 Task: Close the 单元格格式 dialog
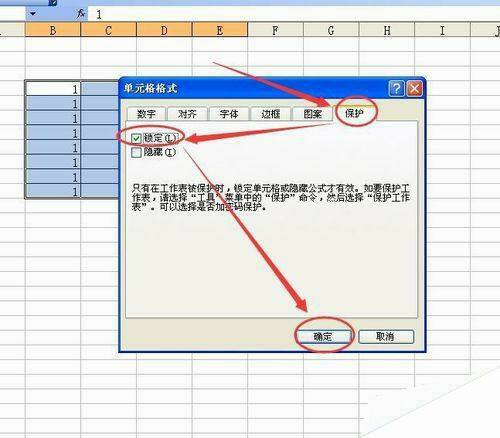tap(414, 88)
